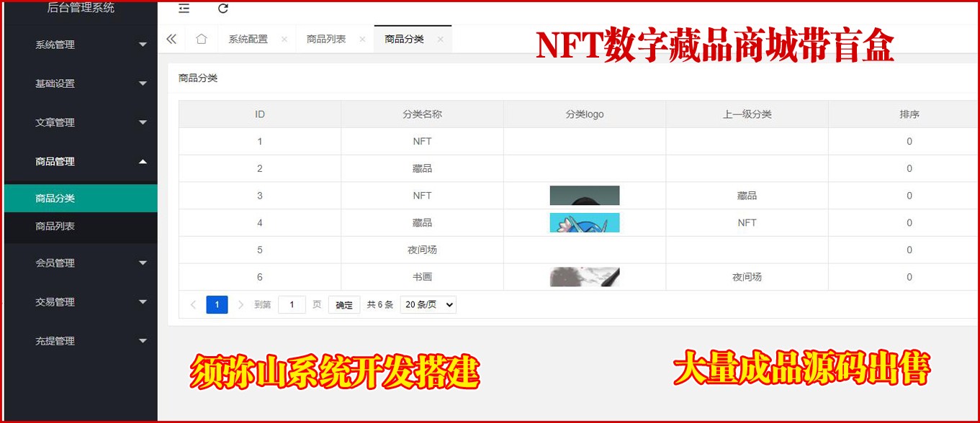The height and width of the screenshot is (423, 980).
Task: Switch to the 商品列表 tab
Action: pyautogui.click(x=326, y=40)
